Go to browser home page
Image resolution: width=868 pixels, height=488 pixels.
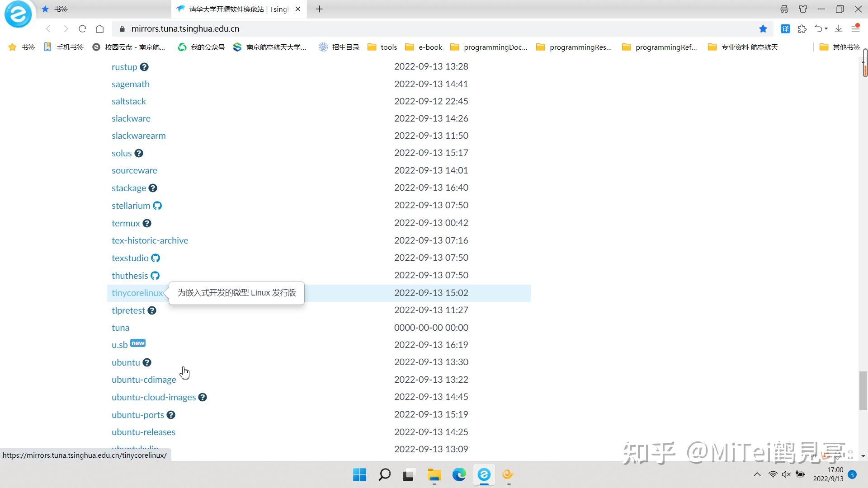pos(100,29)
